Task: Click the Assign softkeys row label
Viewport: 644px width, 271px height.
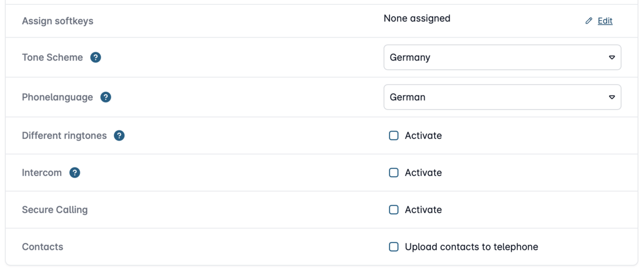Action: (57, 21)
